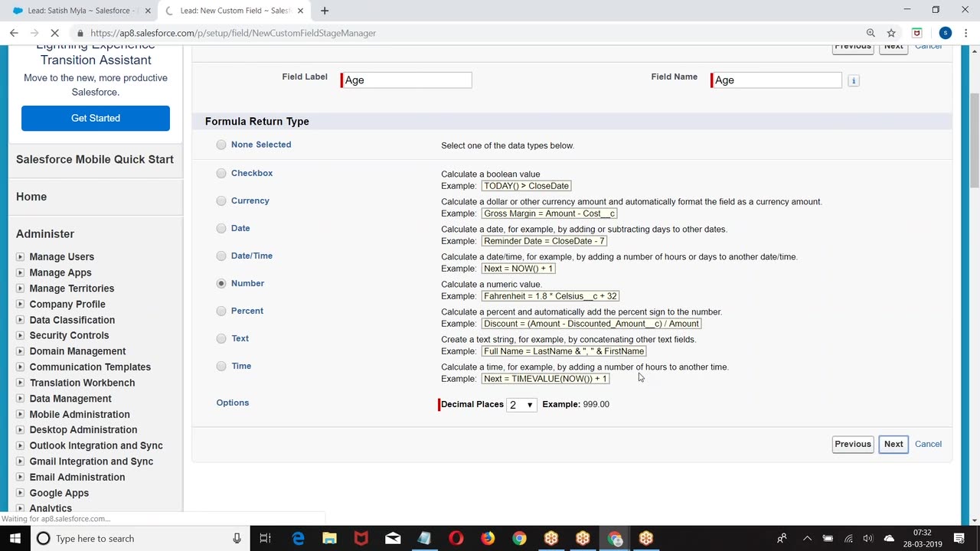Open Chrome's three-dot menu
Image resolution: width=980 pixels, height=551 pixels.
(x=966, y=33)
